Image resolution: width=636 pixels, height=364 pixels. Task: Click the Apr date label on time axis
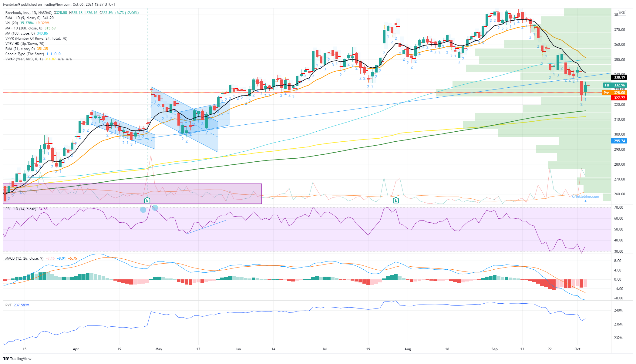[76, 349]
